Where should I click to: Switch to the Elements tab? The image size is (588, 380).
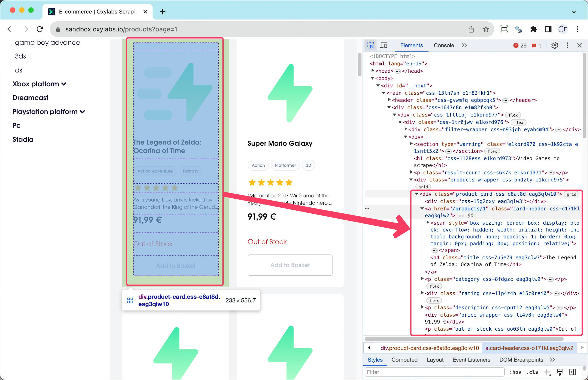411,45
